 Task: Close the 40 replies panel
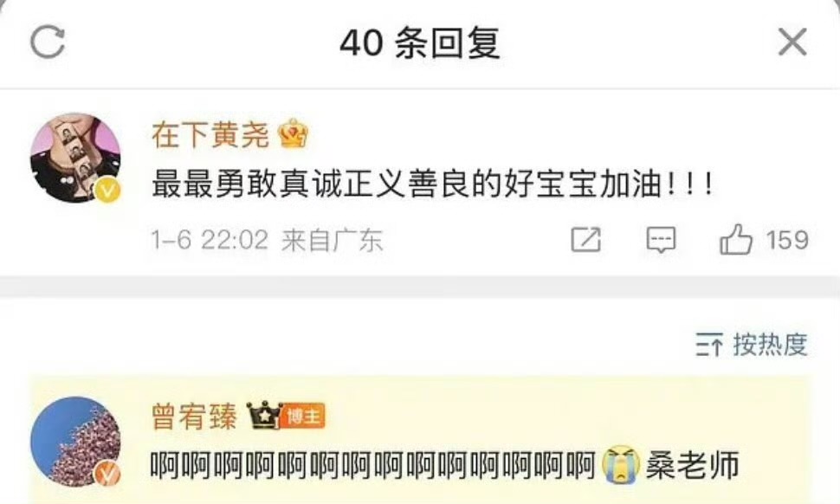pyautogui.click(x=792, y=42)
